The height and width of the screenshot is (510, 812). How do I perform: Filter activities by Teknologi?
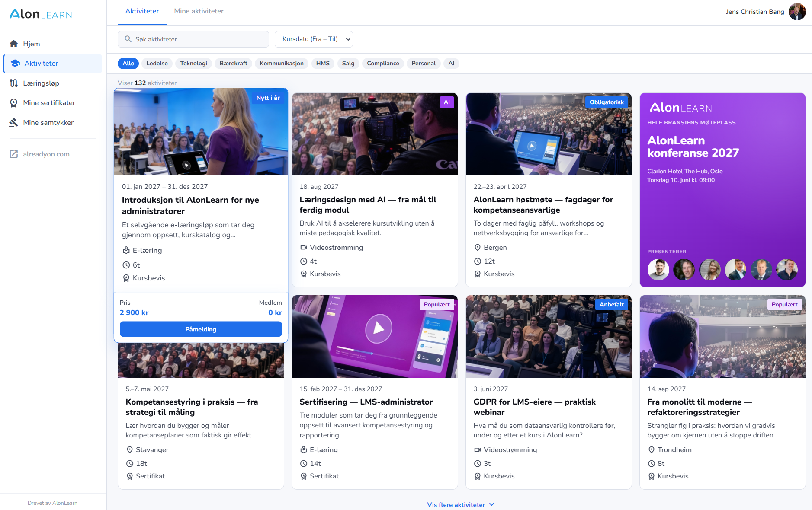point(194,64)
